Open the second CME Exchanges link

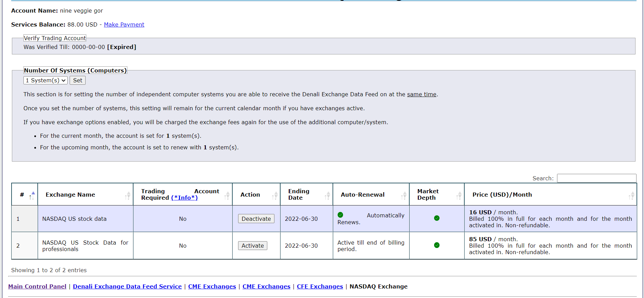pyautogui.click(x=266, y=286)
